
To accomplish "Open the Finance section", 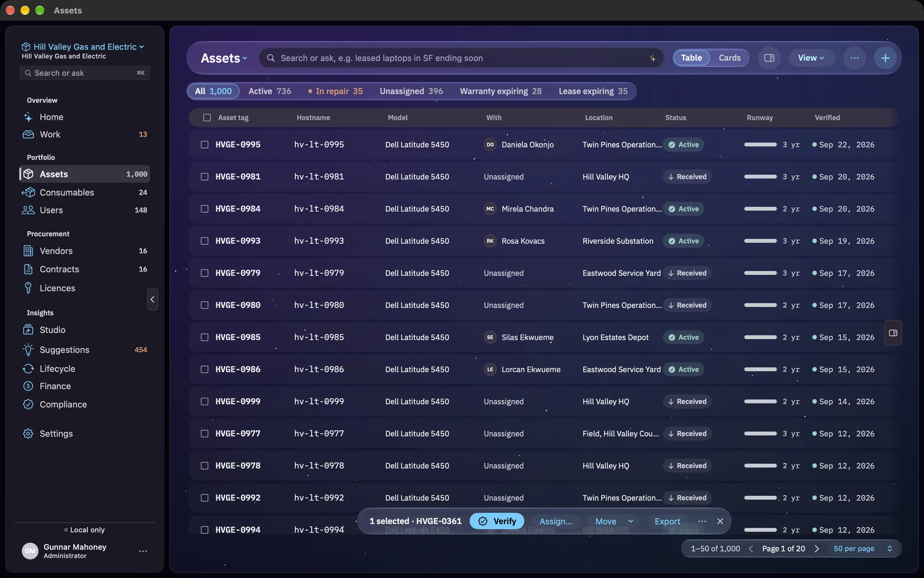I will tap(84, 386).
